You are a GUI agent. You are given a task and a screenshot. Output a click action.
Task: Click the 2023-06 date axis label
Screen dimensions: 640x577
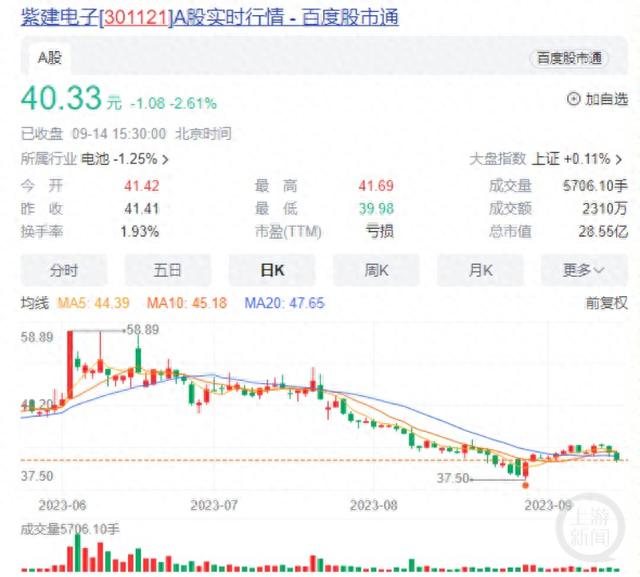tap(62, 506)
